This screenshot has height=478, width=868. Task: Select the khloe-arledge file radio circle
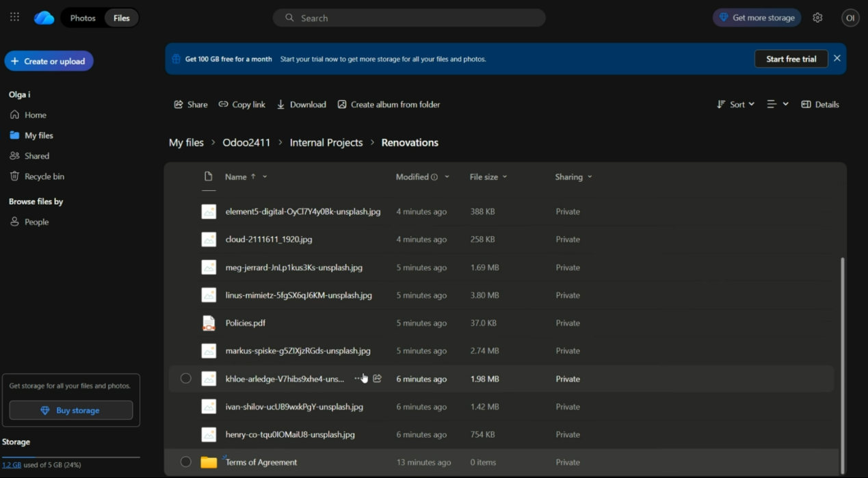click(185, 379)
